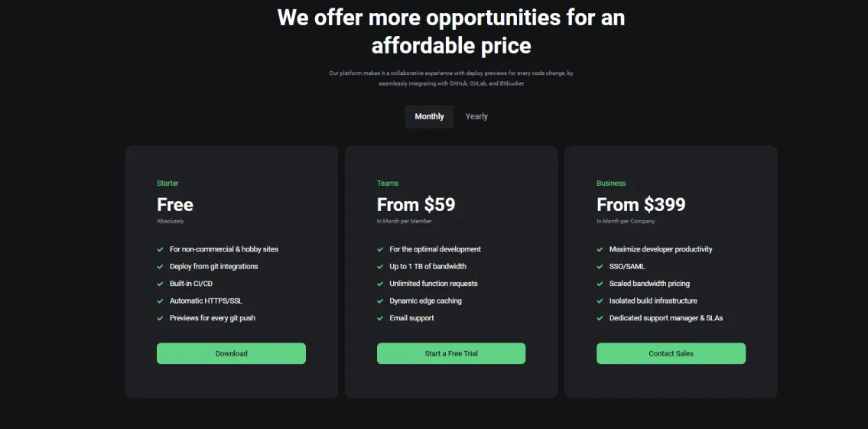Viewport: 868px width, 429px height.
Task: Click checkmark next to Up to 1 TB of bandwidth
Action: coord(380,266)
